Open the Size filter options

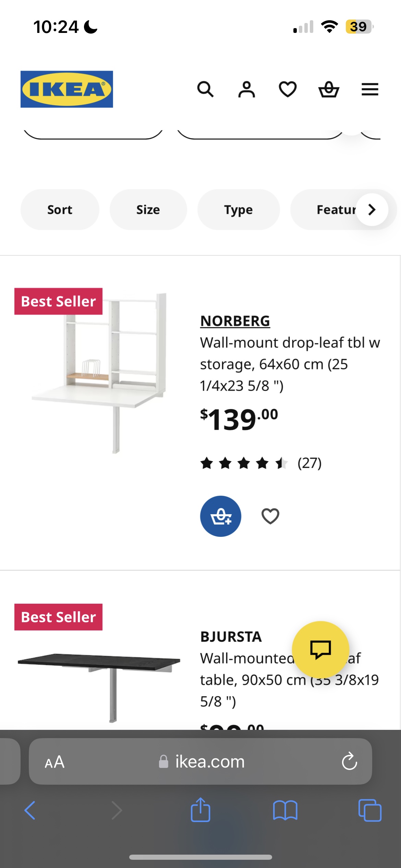(148, 209)
